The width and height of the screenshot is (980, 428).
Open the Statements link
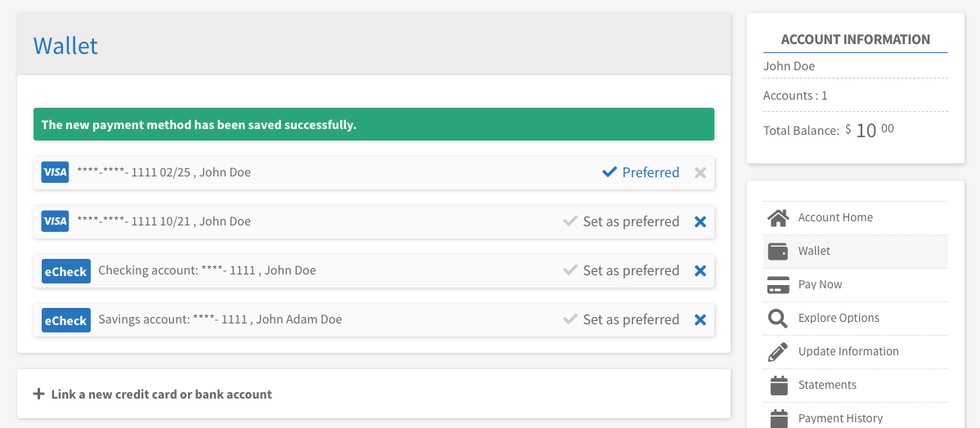point(827,385)
